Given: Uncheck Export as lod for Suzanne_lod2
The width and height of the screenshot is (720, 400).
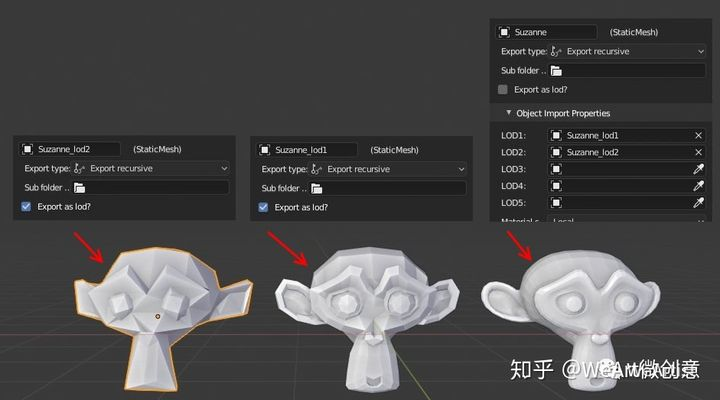Looking at the screenshot, I should [26, 207].
